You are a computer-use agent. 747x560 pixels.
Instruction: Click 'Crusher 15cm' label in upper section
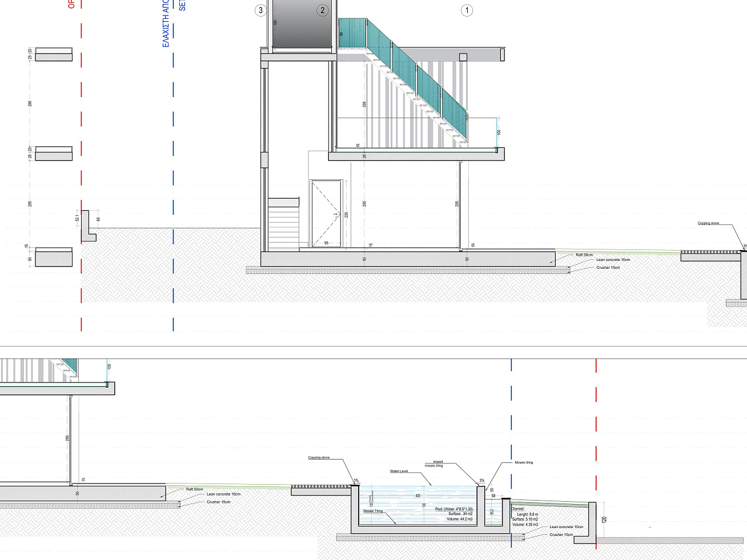tap(608, 268)
